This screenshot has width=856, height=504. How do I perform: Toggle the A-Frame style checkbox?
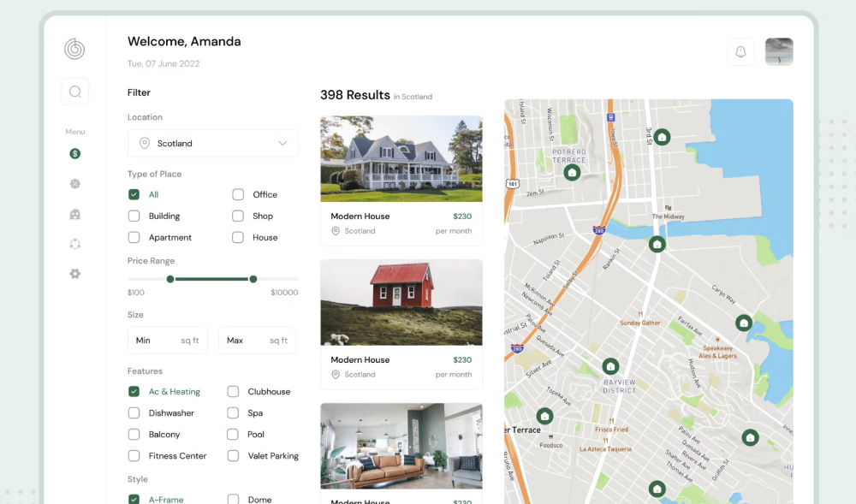[134, 498]
